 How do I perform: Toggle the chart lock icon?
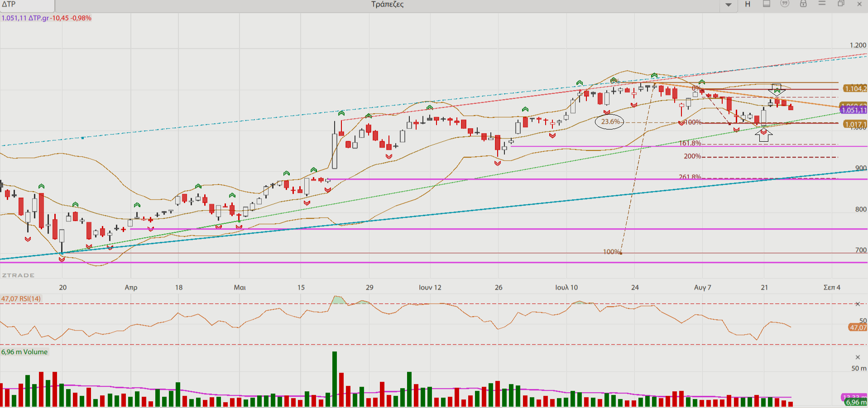[803, 4]
